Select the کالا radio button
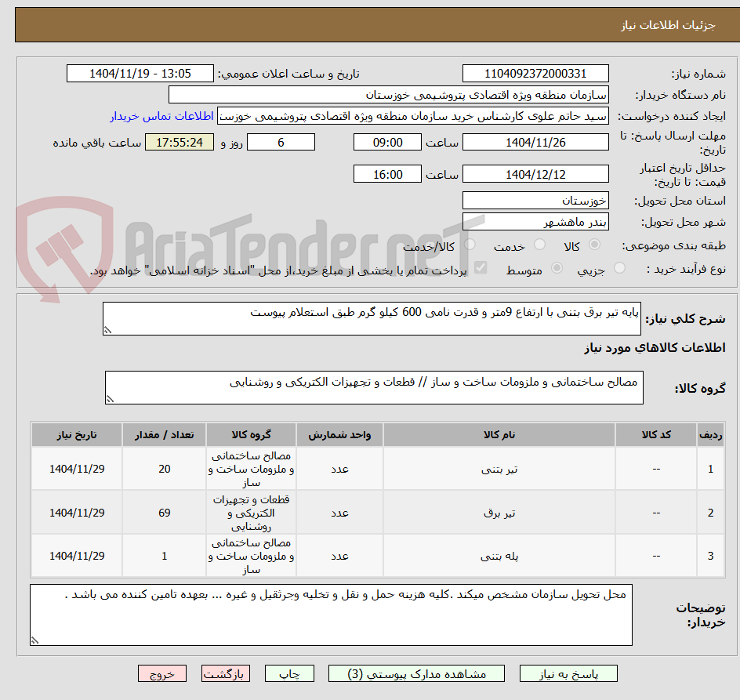 pyautogui.click(x=595, y=245)
